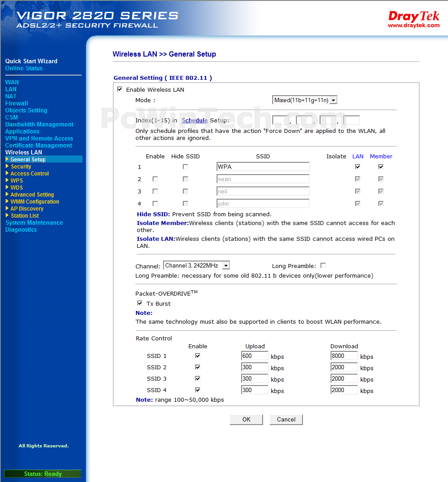448x482 pixels.
Task: Click the arrow icon beside Station List
Action: pyautogui.click(x=7, y=215)
